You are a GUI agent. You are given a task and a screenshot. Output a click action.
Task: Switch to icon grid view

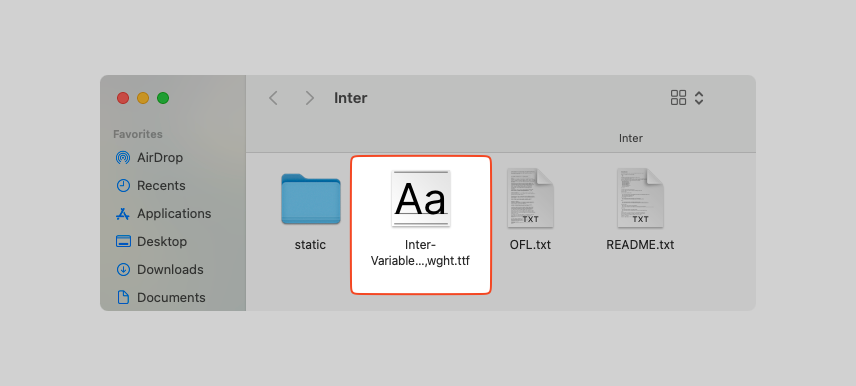[678, 98]
